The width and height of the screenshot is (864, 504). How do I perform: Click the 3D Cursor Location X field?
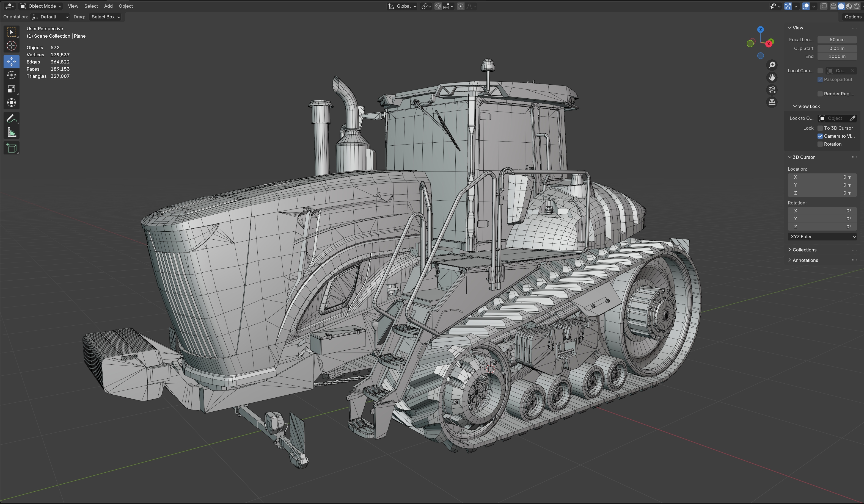[x=822, y=177]
